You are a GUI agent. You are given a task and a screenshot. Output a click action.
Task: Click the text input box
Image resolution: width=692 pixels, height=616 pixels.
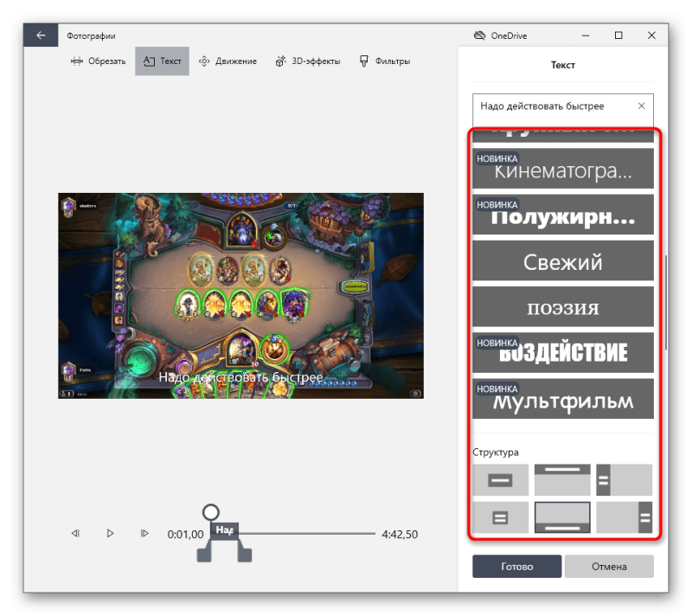coord(563,110)
